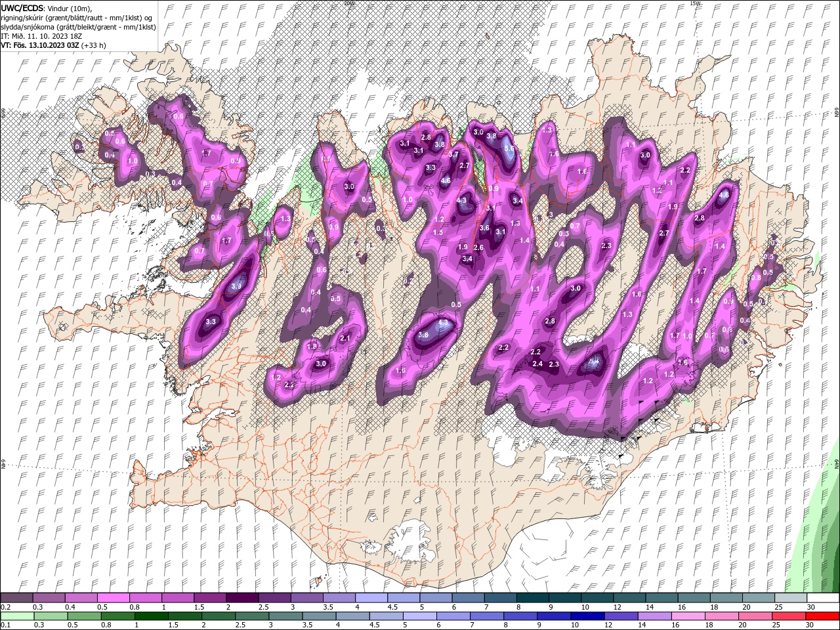The height and width of the screenshot is (630, 840).
Task: Click the '2.6' snowfall value on the map
Action: [x=478, y=247]
